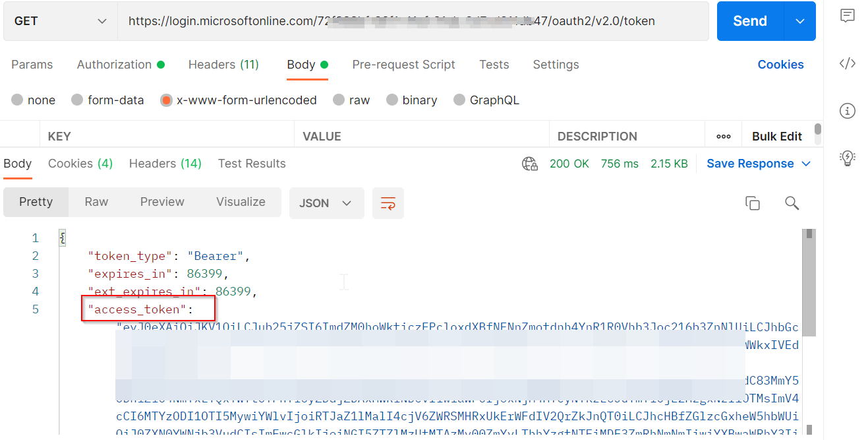The width and height of the screenshot is (868, 440).
Task: Open the code snippet panel icon
Action: (848, 63)
